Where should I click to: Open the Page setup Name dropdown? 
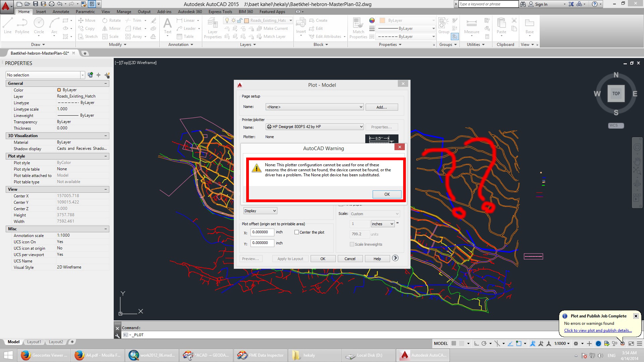point(315,107)
